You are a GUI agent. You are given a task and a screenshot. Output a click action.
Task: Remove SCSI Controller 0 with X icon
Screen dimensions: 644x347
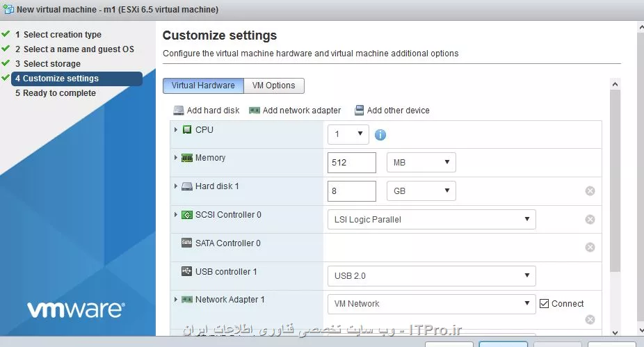tap(590, 219)
